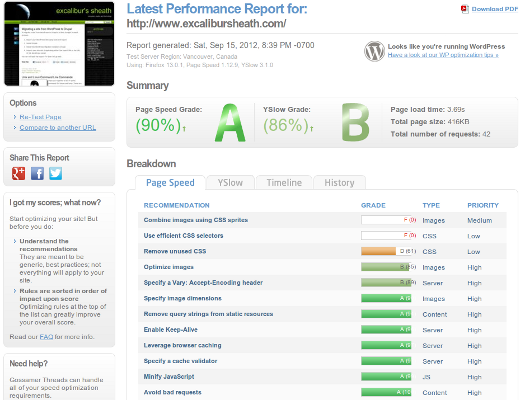Click Medium priority in Combine images row
Viewport: 525px width, 400px height.
point(480,221)
